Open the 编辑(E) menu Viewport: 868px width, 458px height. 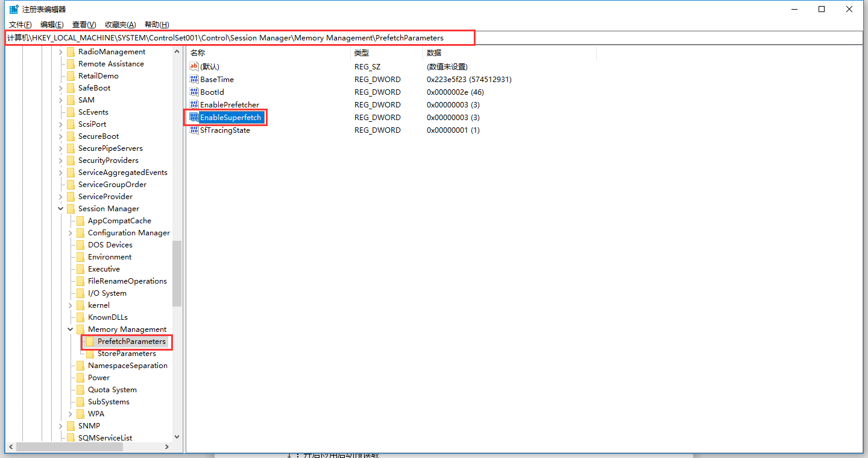point(52,25)
